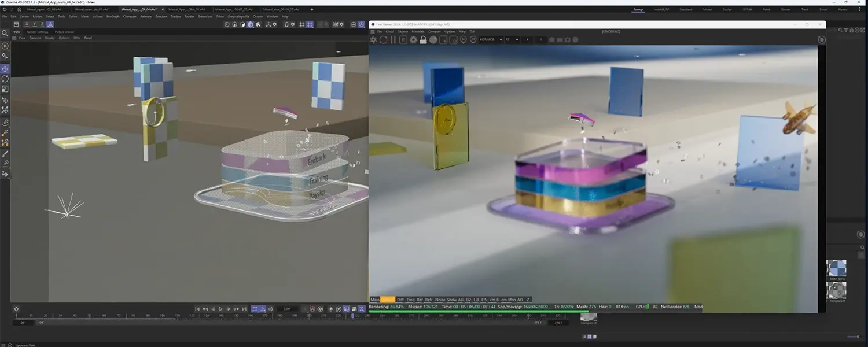The height and width of the screenshot is (347, 868).
Task: Open the PT kernel type dropdown
Action: 512,40
